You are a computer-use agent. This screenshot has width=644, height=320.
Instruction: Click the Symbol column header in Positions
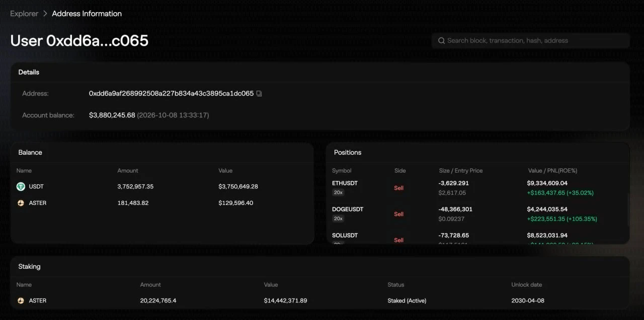coord(342,171)
